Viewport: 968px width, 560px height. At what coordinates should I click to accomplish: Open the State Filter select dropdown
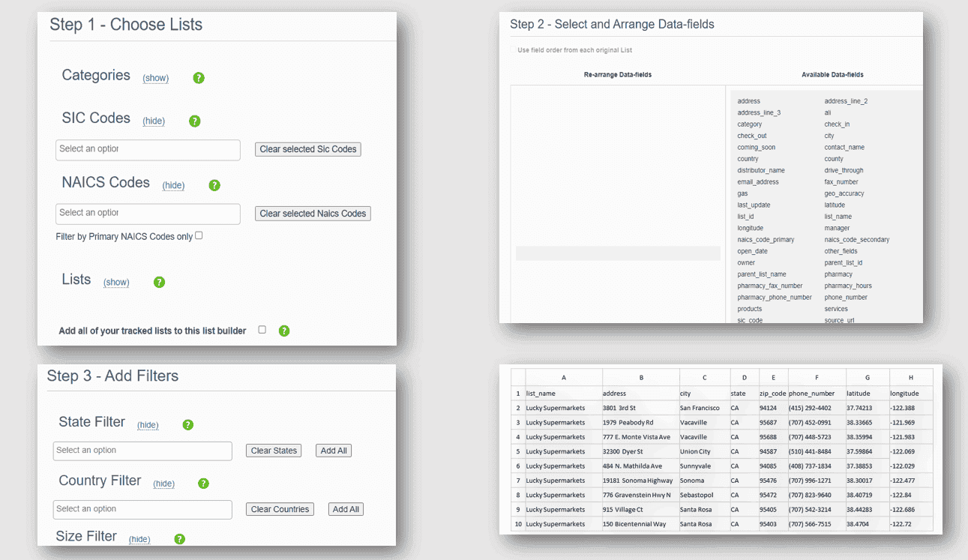click(142, 451)
